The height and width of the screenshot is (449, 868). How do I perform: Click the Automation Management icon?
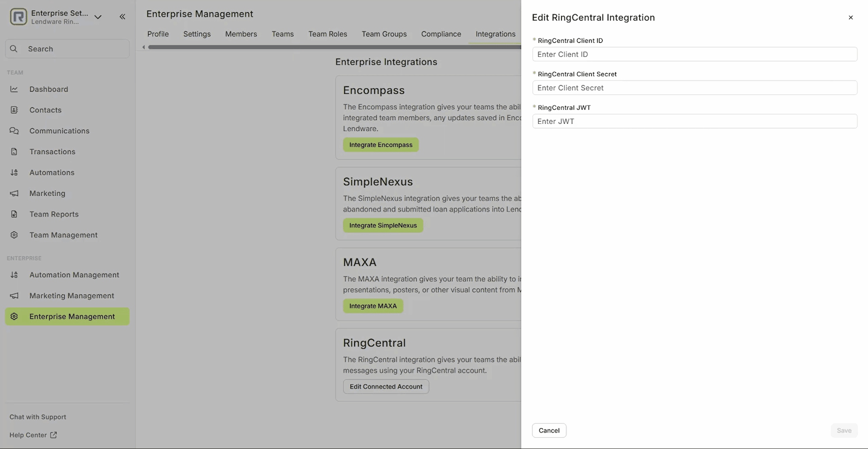click(14, 275)
